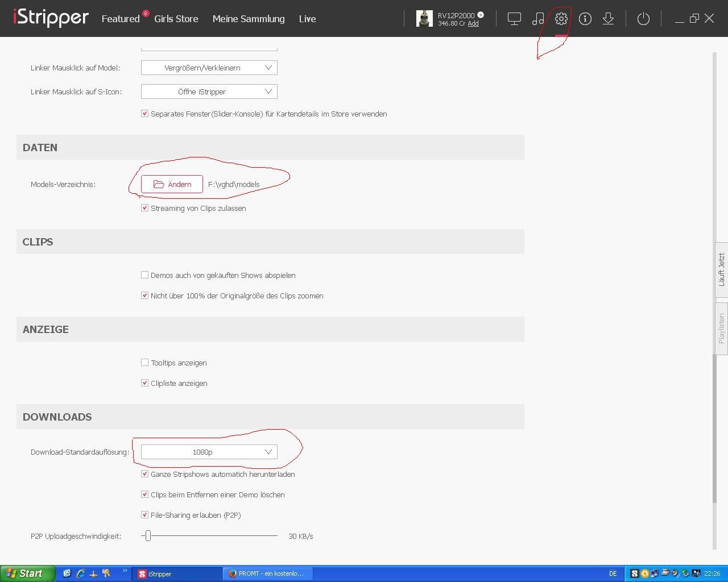Click the ANZEIGE section header
728x582 pixels.
[x=270, y=329]
